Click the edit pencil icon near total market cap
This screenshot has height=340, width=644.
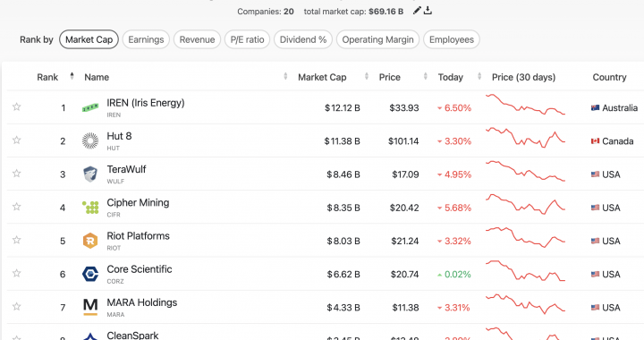click(417, 10)
